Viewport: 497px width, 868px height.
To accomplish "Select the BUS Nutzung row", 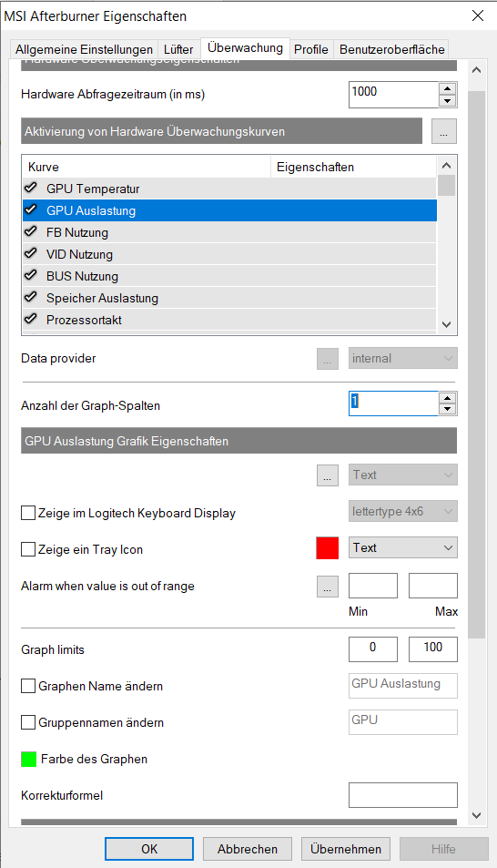I will pyautogui.click(x=229, y=276).
